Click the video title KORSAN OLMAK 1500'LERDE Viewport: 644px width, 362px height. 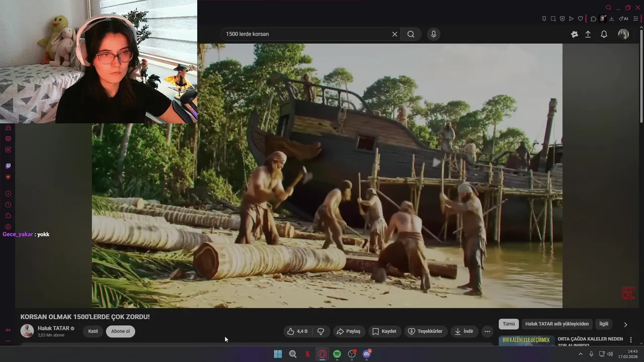click(85, 317)
